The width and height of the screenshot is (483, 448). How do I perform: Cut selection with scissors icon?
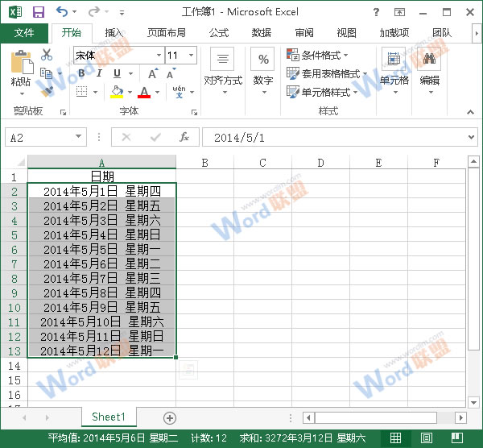click(x=47, y=55)
